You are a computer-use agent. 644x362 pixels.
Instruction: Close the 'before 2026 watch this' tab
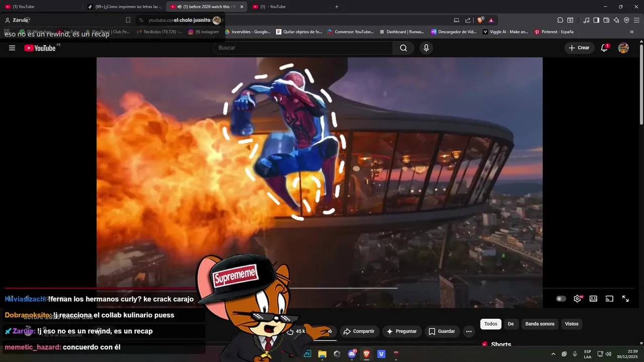click(242, 7)
